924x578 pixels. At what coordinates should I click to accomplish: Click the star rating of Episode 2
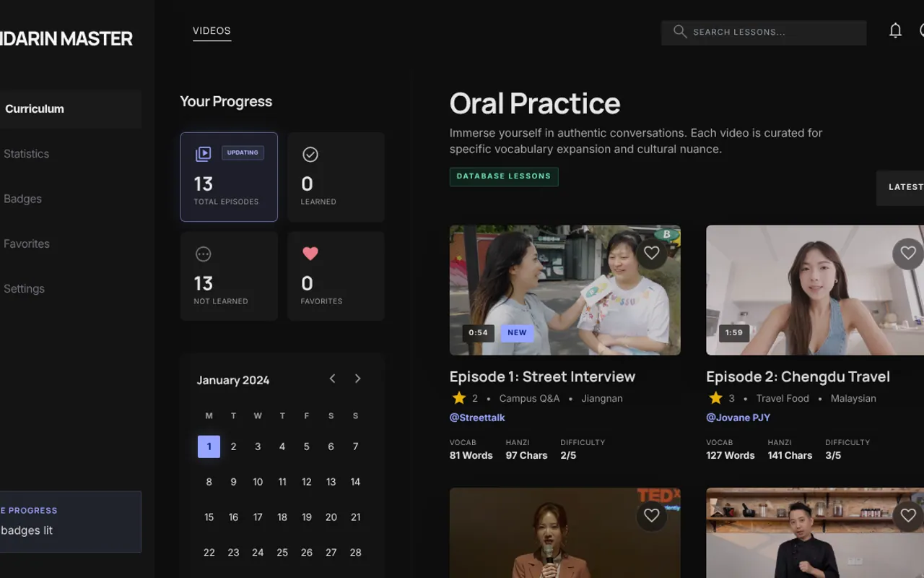pos(715,398)
